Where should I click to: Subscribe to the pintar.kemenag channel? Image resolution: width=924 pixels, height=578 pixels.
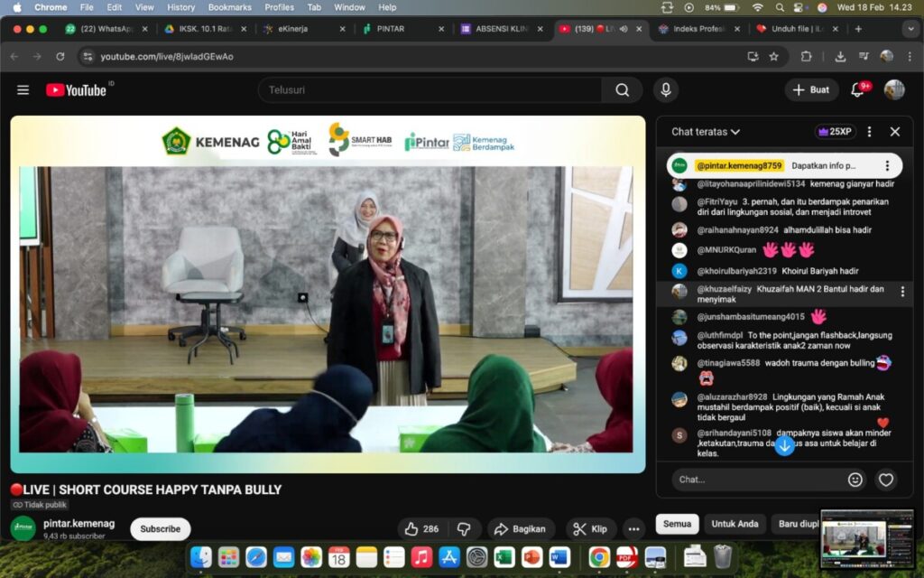click(x=161, y=529)
